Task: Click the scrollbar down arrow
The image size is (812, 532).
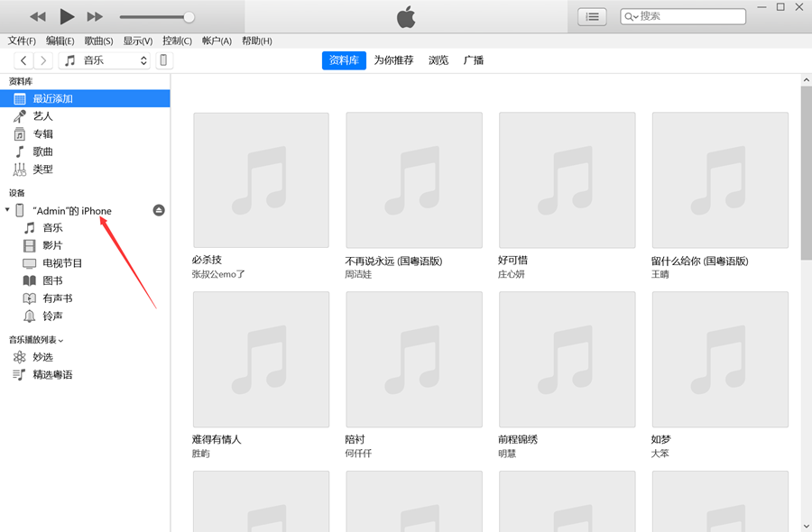Action: [x=807, y=527]
